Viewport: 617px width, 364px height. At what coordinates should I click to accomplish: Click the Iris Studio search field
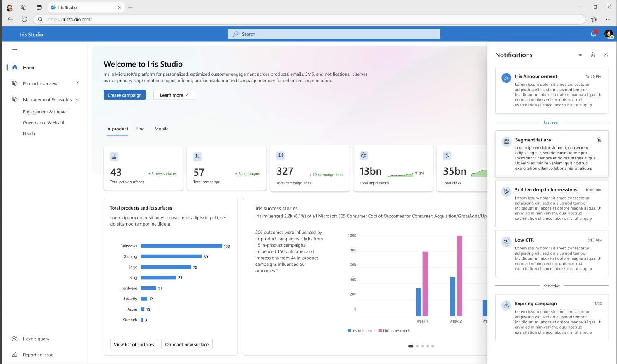(x=334, y=34)
